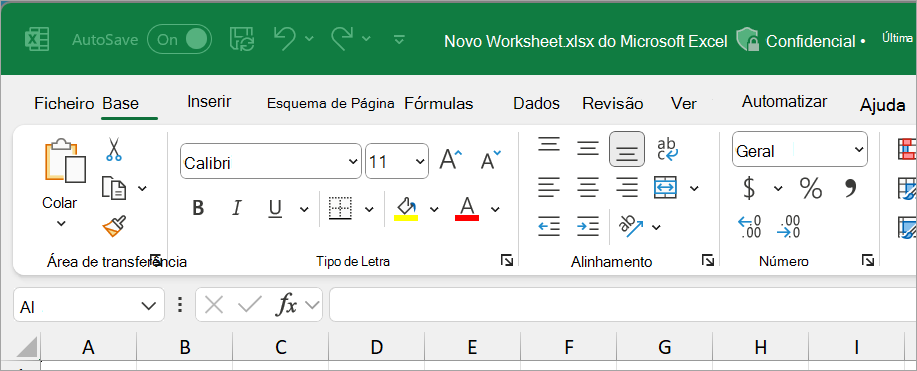
Task: Open the Dados tab
Action: (536, 104)
